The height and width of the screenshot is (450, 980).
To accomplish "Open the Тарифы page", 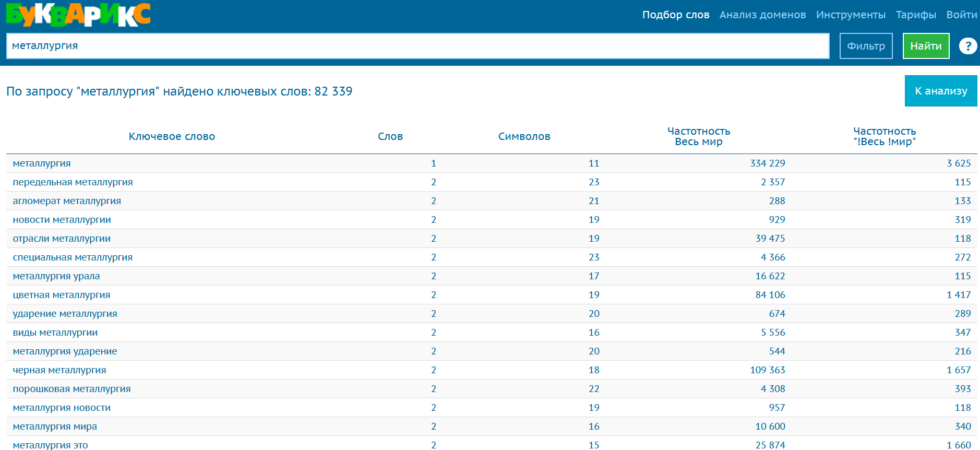I will (916, 15).
